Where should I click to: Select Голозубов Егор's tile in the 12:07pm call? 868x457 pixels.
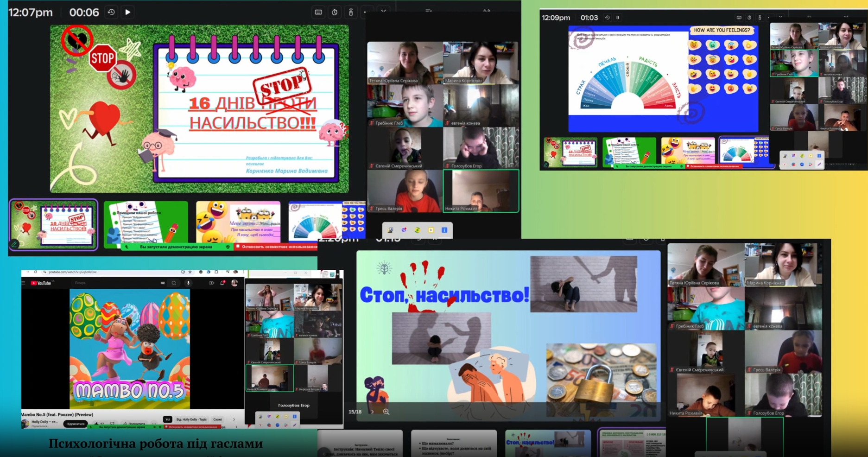(x=481, y=148)
